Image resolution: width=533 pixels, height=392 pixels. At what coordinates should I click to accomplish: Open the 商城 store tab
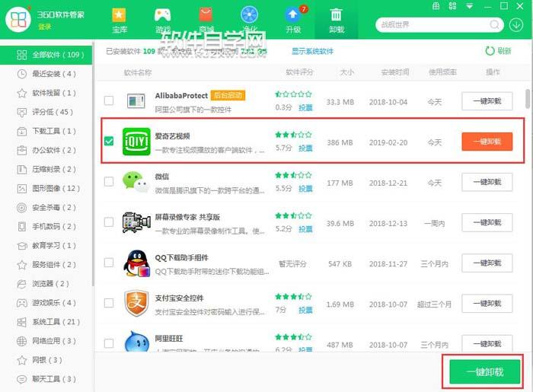click(x=206, y=21)
